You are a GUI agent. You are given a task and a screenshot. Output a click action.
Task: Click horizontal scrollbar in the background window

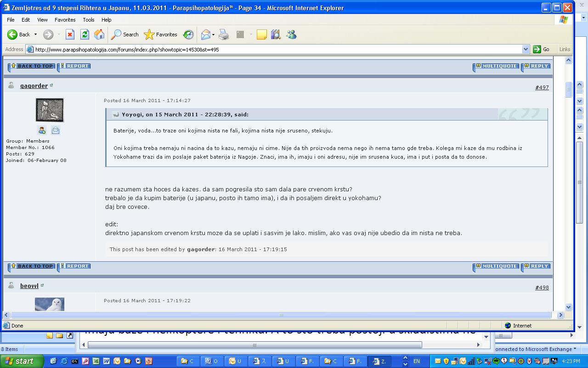(254, 345)
